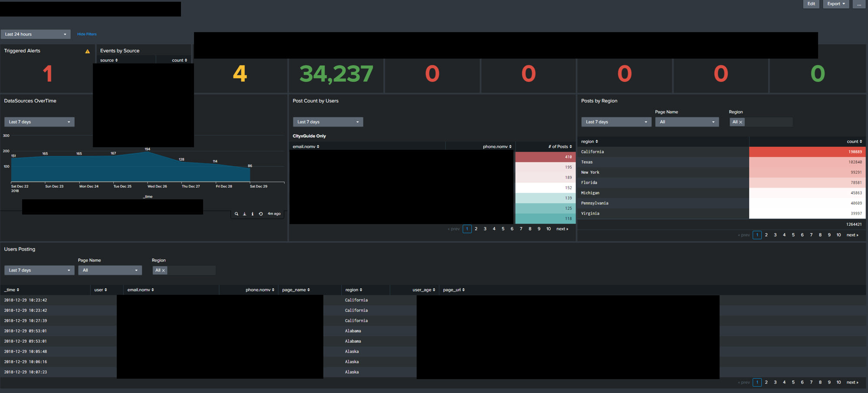Go to page 2 of Post Count by Users
This screenshot has height=393, width=868.
[x=476, y=229]
